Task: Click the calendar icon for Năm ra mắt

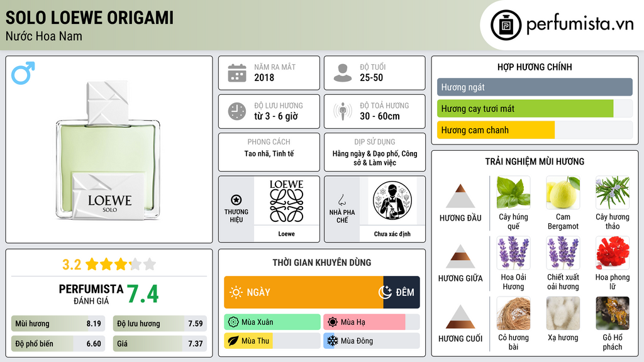Action: pyautogui.click(x=237, y=73)
